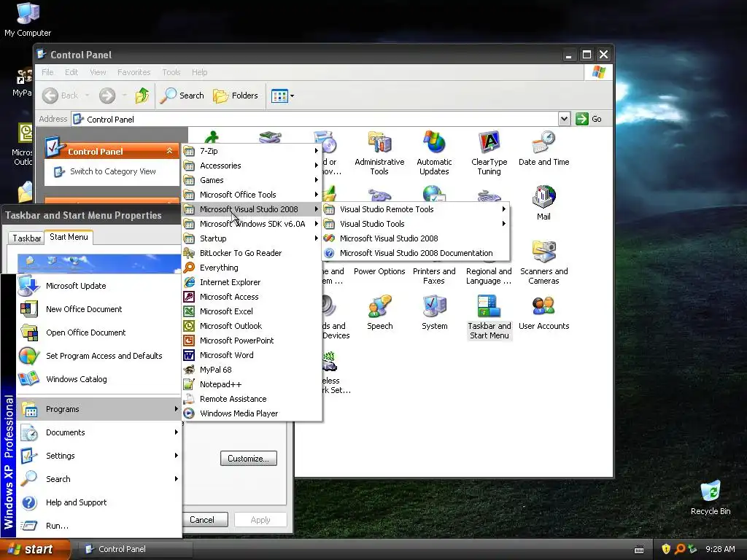Launch Microsoft Excel
Image resolution: width=747 pixels, height=560 pixels.
tap(252, 311)
